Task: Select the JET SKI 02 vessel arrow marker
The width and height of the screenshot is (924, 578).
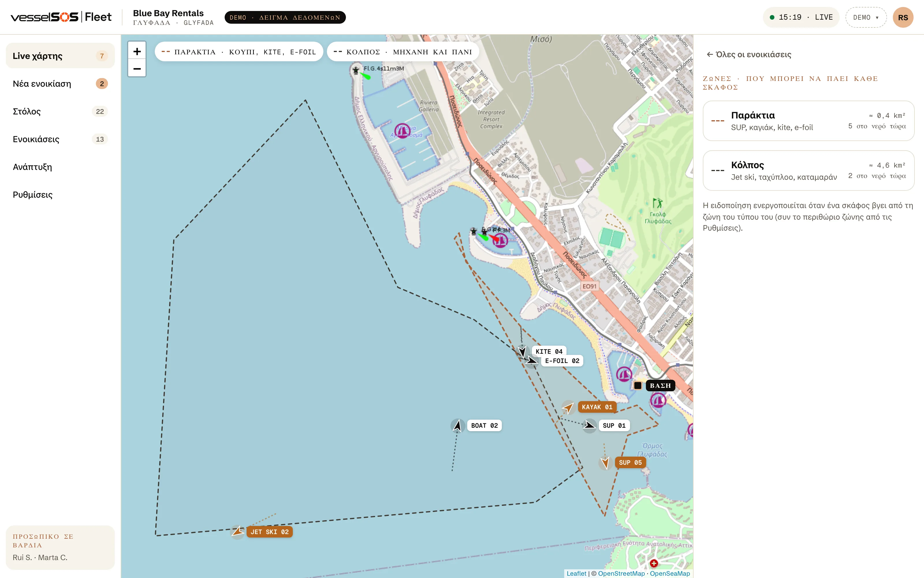Action: (x=237, y=531)
